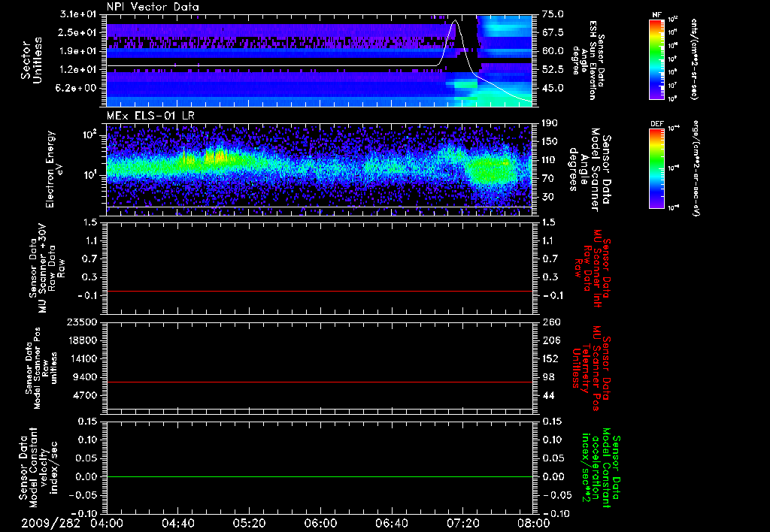Click the red line in MU Scanner +30V panel

(x=320, y=291)
